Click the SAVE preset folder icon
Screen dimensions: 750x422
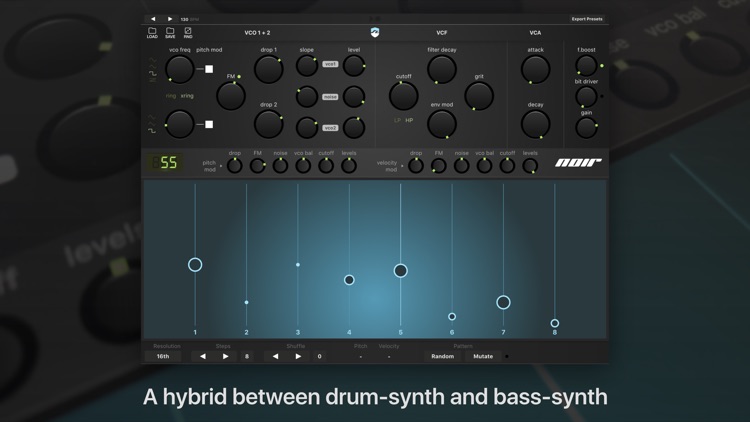coord(170,33)
